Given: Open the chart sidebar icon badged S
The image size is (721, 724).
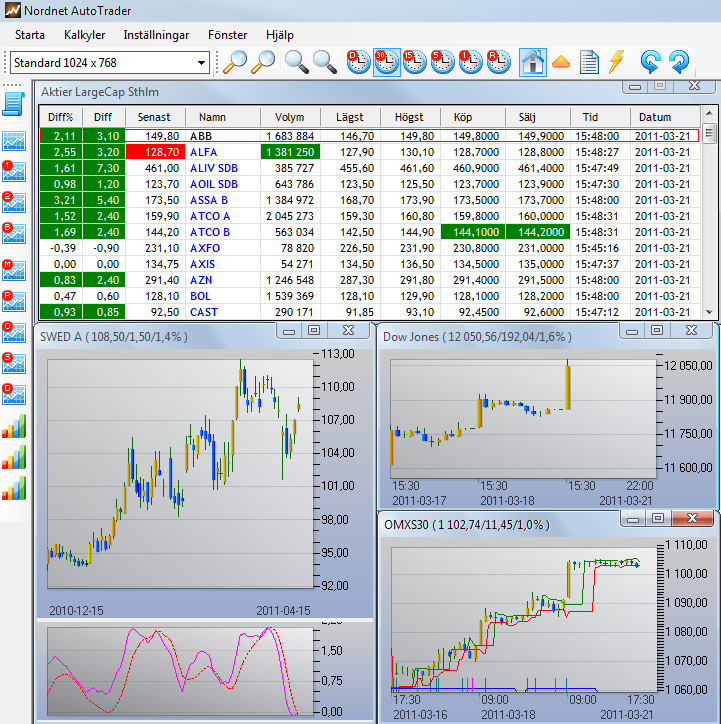Looking at the screenshot, I should (13, 363).
